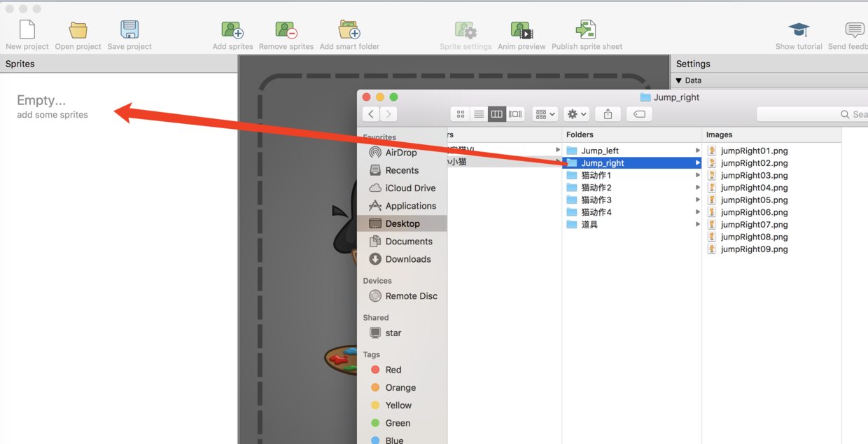868x444 pixels.
Task: Select Recents in the Finder sidebar
Action: click(402, 170)
